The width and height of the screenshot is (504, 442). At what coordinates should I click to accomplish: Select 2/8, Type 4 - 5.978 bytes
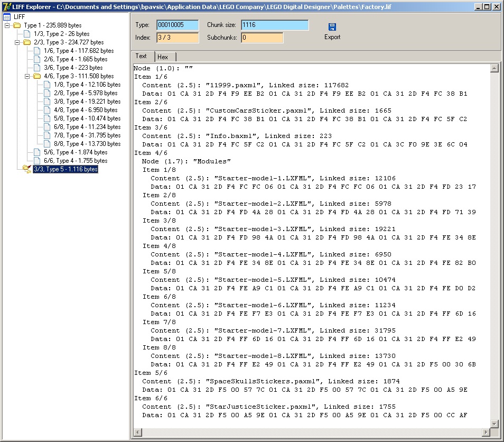(86, 93)
